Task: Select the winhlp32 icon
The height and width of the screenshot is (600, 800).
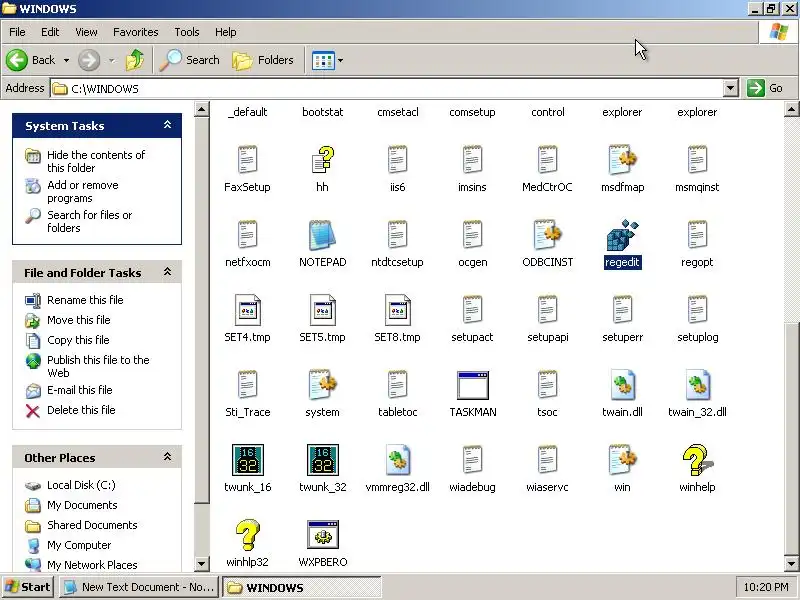Action: tap(247, 535)
